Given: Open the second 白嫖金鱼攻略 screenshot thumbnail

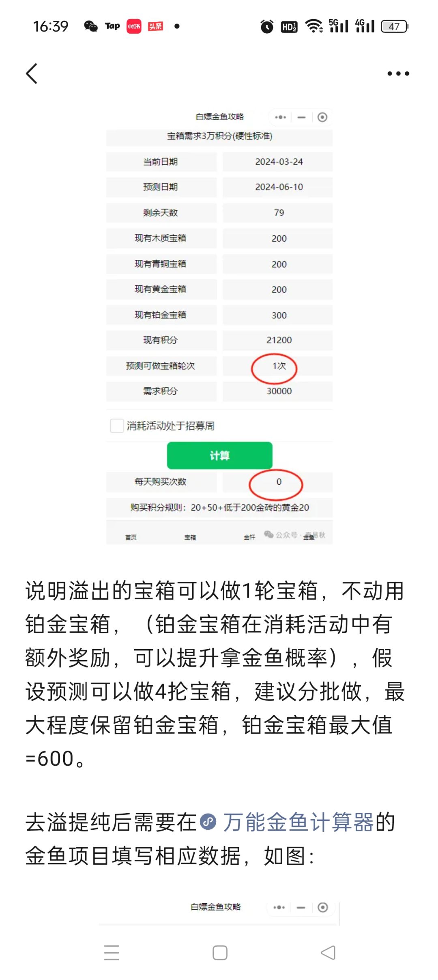Looking at the screenshot, I should 219,913.
